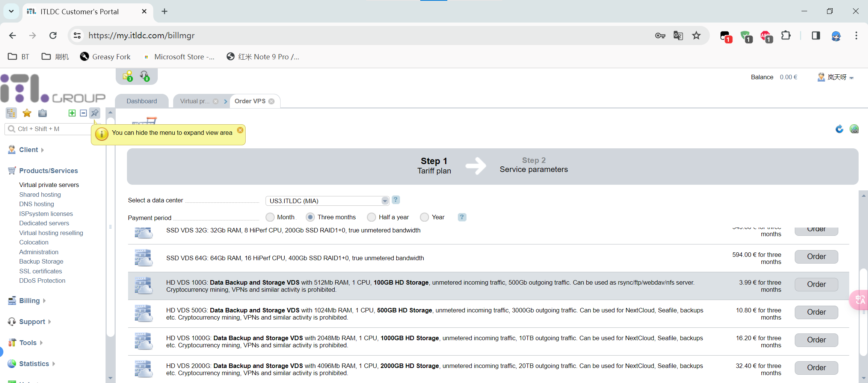Select the Month payment period
Screen dimensions: 868x383
coord(270,217)
